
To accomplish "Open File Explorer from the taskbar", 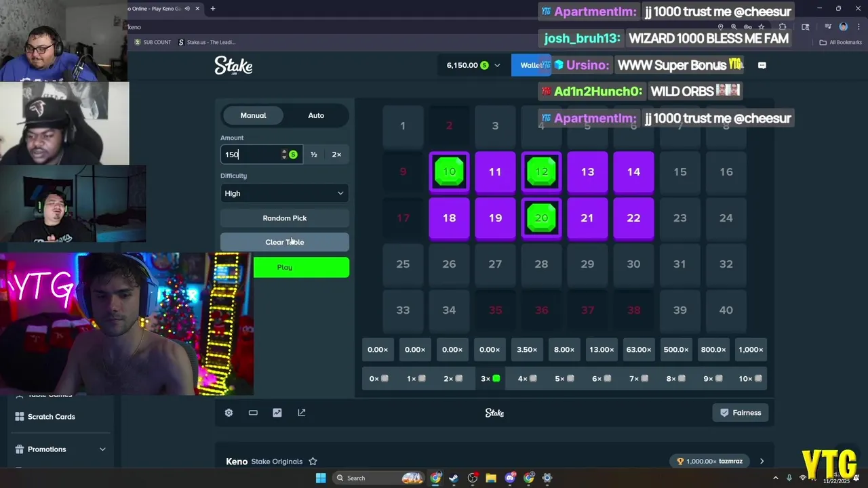I will click(x=491, y=478).
